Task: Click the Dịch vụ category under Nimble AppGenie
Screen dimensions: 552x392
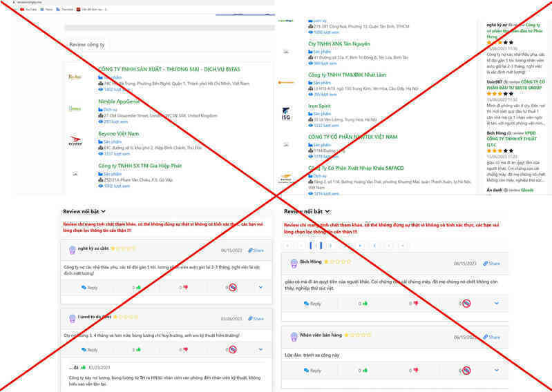Action: (x=110, y=110)
